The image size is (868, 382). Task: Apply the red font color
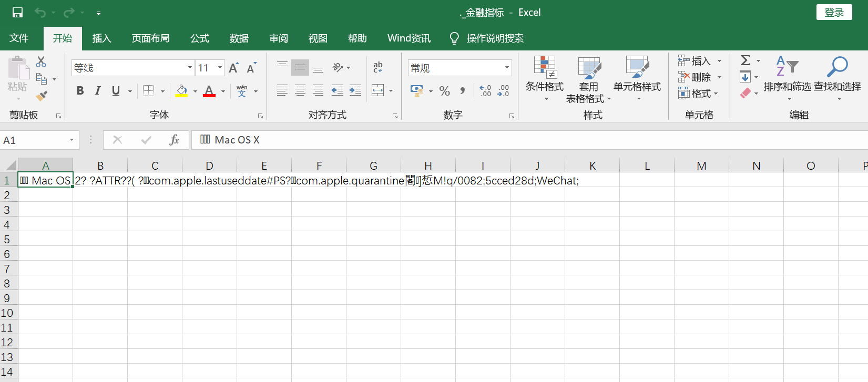[209, 91]
